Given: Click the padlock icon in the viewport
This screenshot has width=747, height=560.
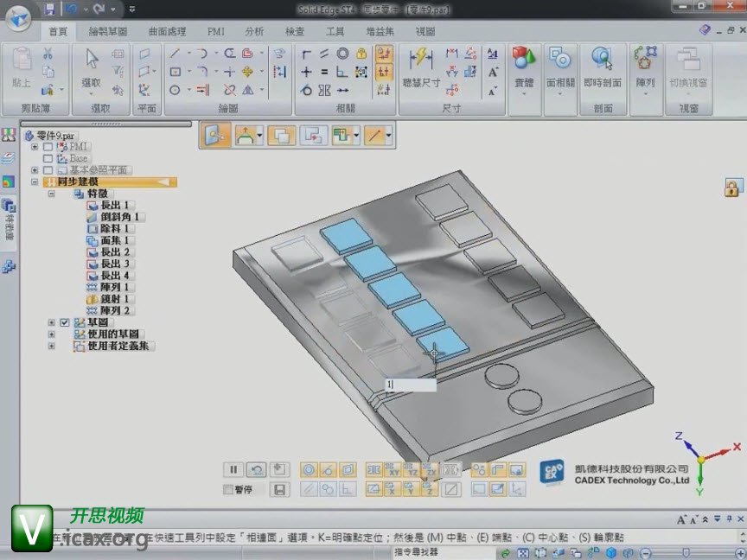Looking at the screenshot, I should tap(732, 188).
